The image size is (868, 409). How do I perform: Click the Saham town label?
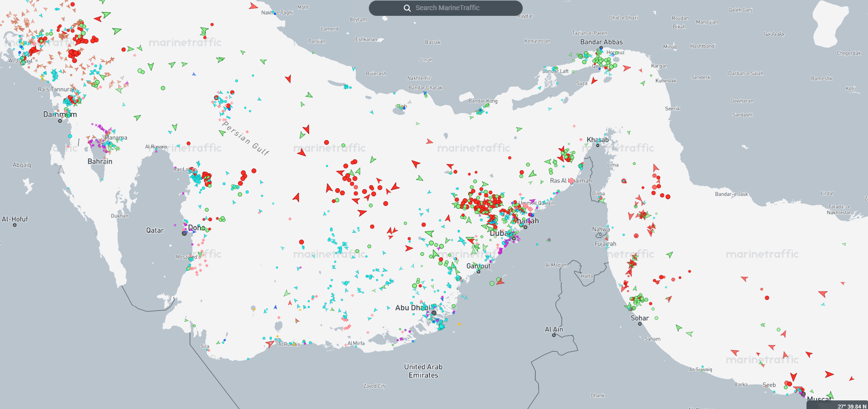click(x=653, y=339)
